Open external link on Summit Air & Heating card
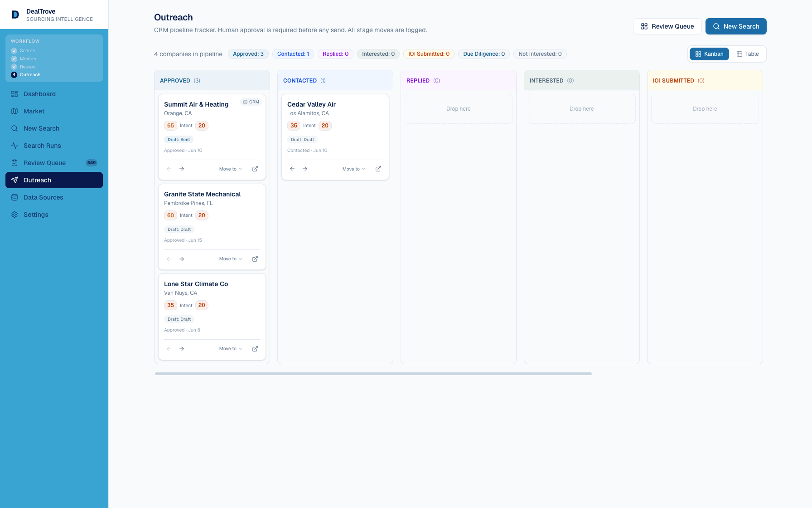Viewport: 812px width, 508px height. click(x=255, y=169)
